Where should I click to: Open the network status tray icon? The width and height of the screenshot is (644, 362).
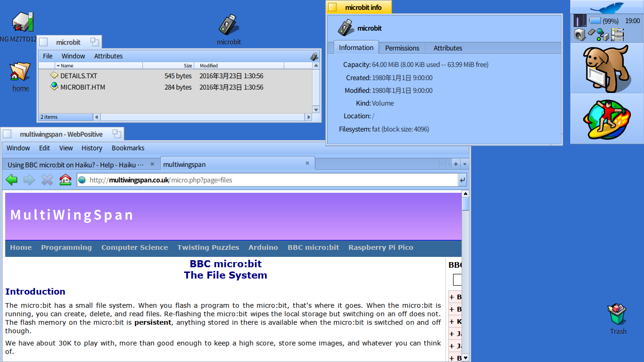pyautogui.click(x=602, y=34)
